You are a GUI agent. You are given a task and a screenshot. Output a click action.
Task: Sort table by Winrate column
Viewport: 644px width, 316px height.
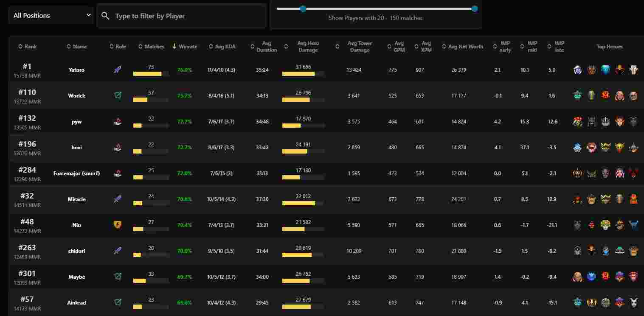pos(185,47)
